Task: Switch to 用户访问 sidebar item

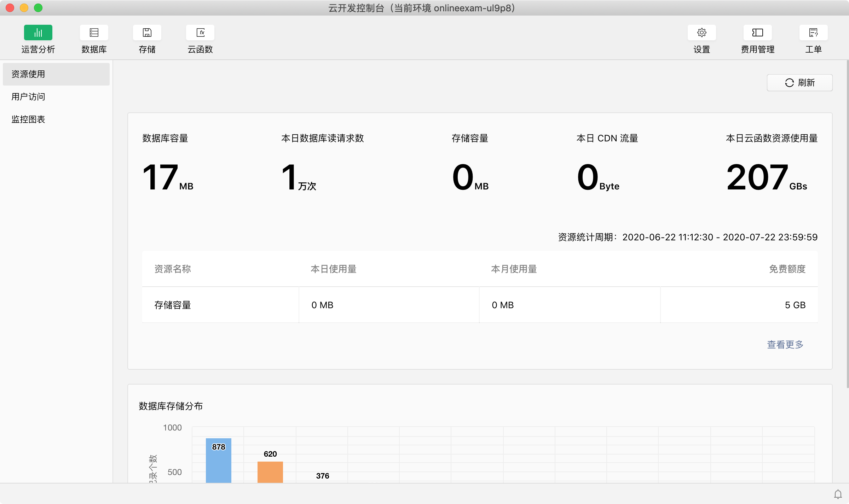Action: point(28,97)
